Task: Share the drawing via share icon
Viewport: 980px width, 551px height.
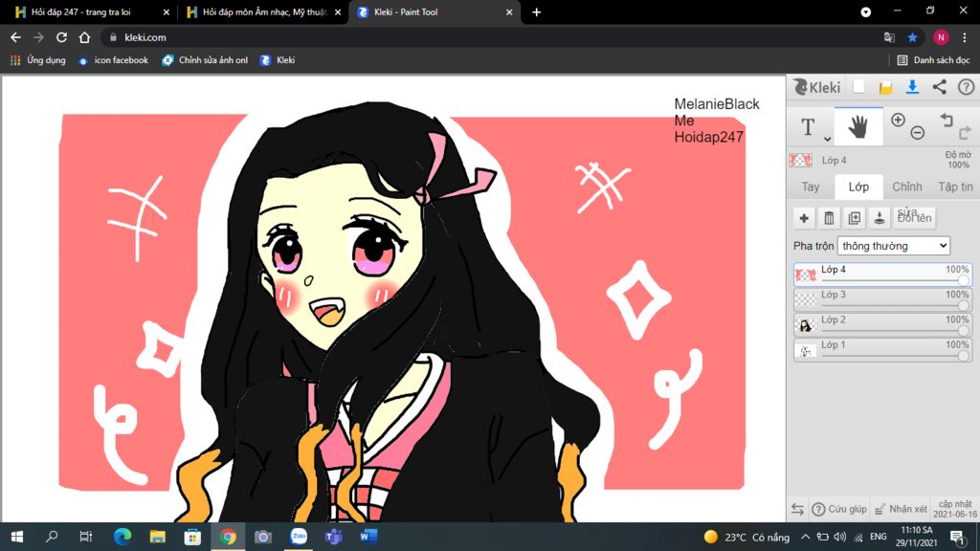Action: 940,87
